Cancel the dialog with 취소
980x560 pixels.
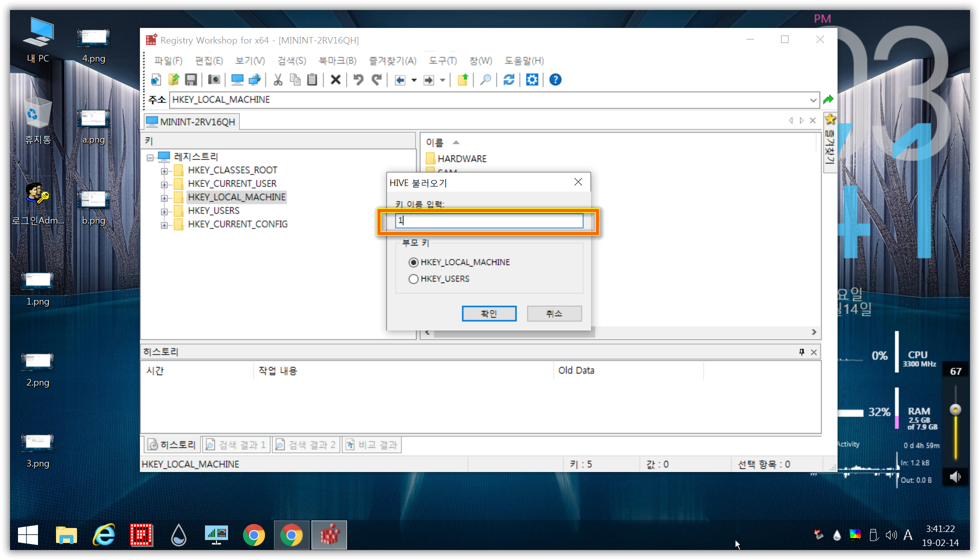coord(554,313)
